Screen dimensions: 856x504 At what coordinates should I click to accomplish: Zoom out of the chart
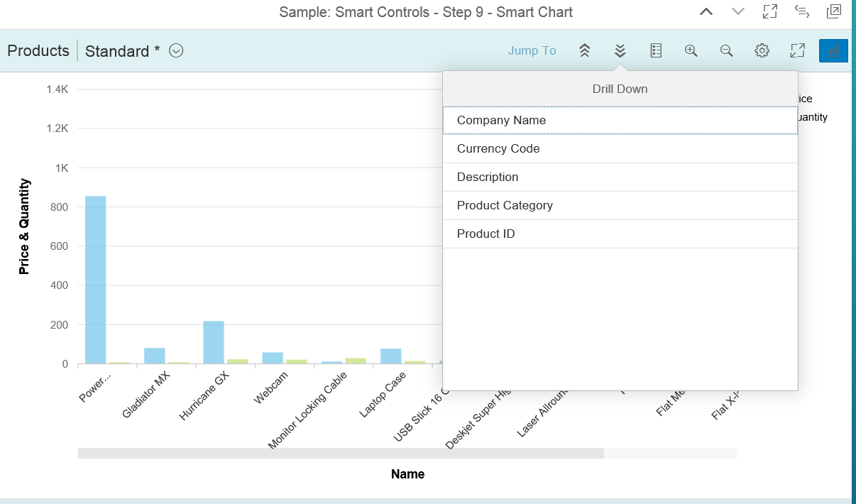(726, 50)
